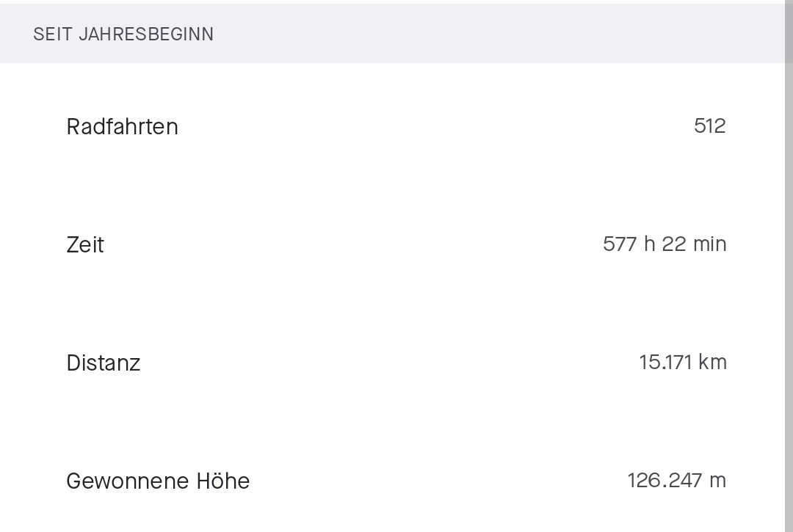
Task: Click the vertical scrollbar on the right edge
Action: click(789, 266)
